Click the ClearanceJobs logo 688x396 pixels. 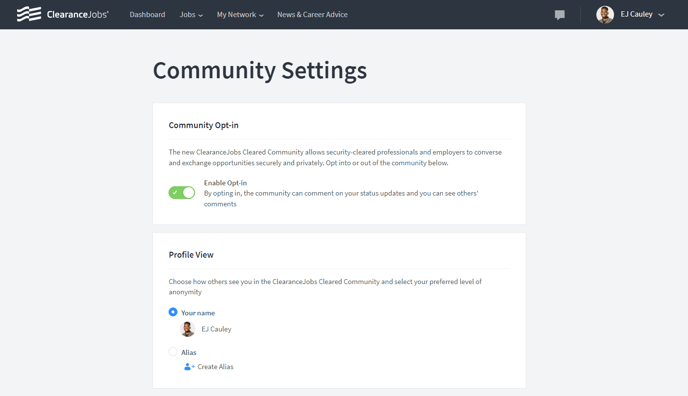[x=62, y=14]
